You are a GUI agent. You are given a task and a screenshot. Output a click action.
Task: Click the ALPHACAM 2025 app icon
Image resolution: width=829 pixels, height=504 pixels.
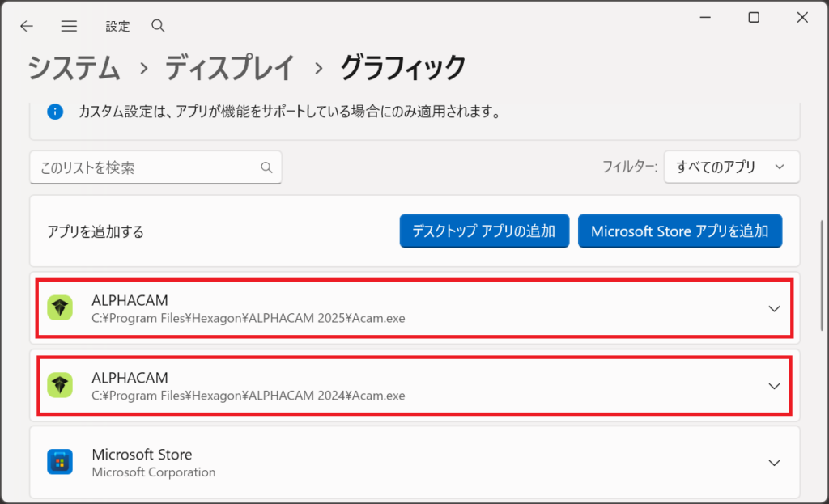[60, 308]
